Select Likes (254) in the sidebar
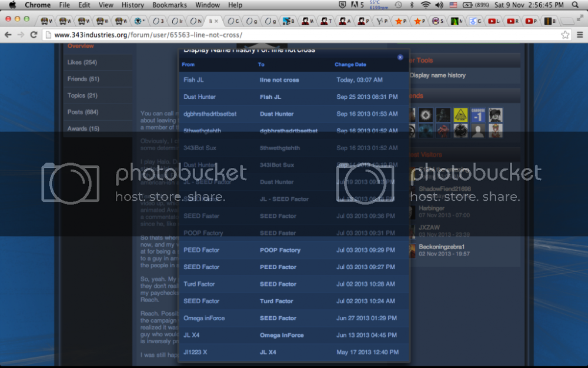This screenshot has height=368, width=588. (82, 62)
